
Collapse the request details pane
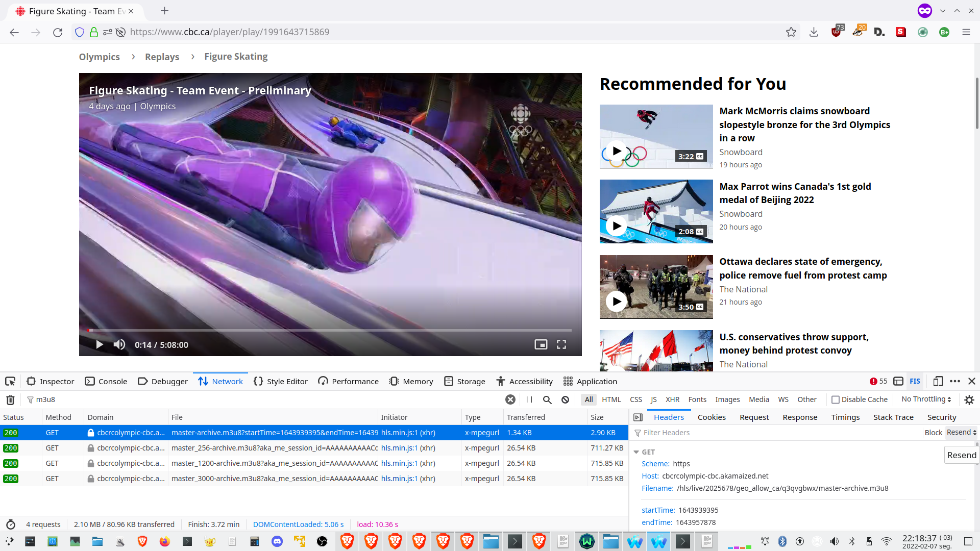pos(638,417)
